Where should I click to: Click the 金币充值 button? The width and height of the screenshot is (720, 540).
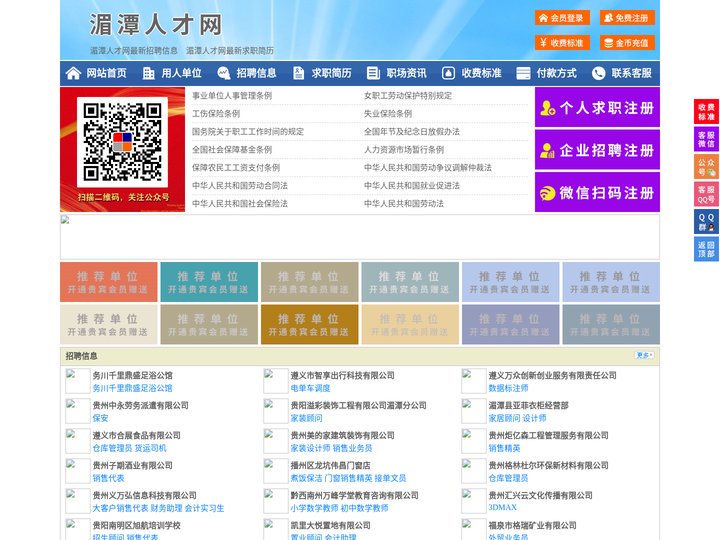click(x=627, y=43)
